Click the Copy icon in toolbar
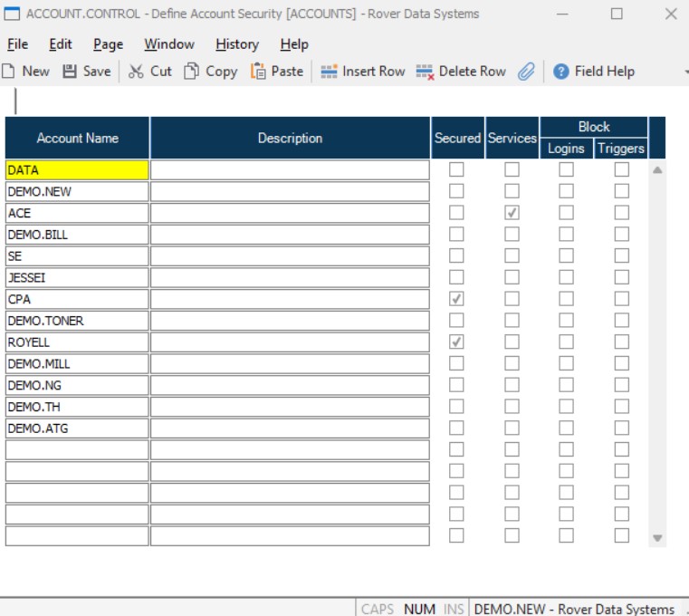 [191, 72]
